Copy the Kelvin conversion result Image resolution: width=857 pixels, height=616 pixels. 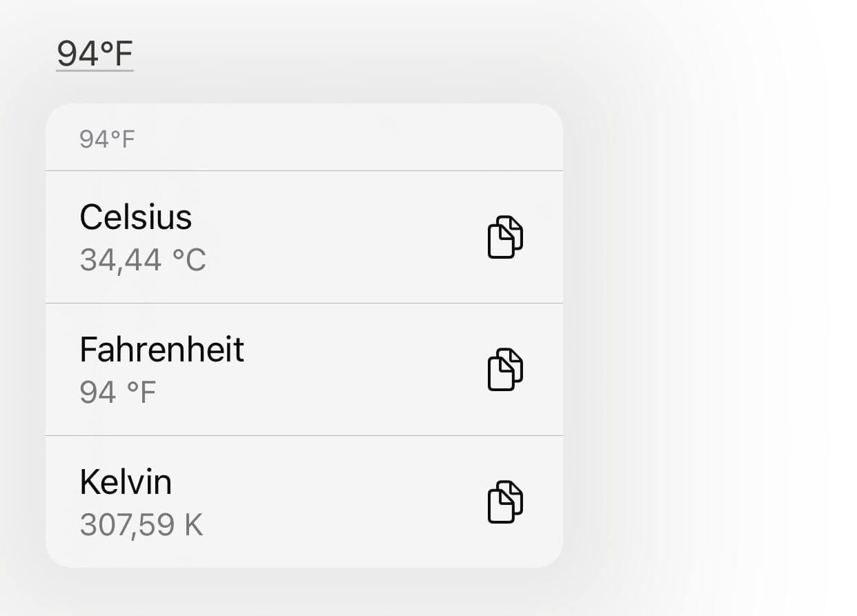click(505, 502)
